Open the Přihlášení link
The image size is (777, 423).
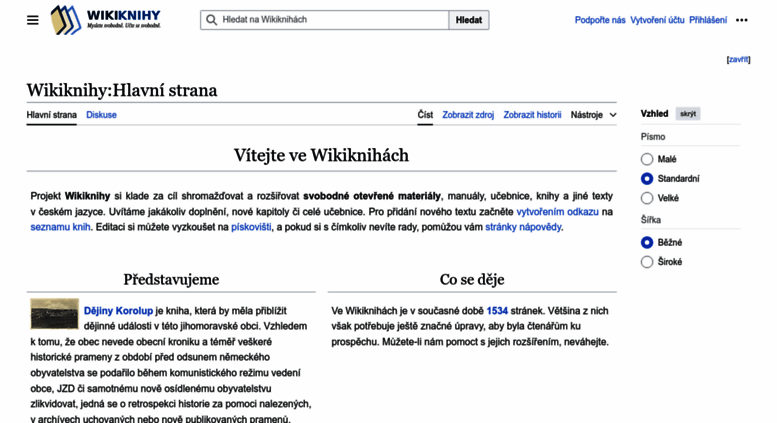tap(708, 20)
